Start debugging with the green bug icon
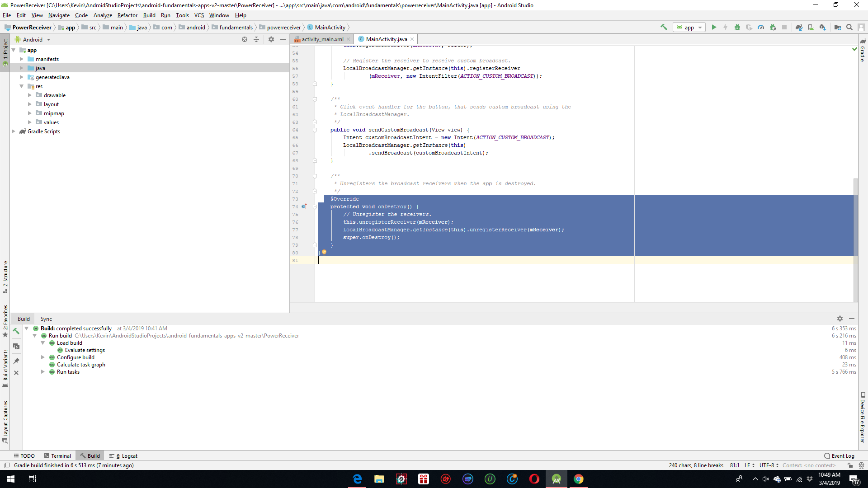The height and width of the screenshot is (488, 868). point(737,27)
